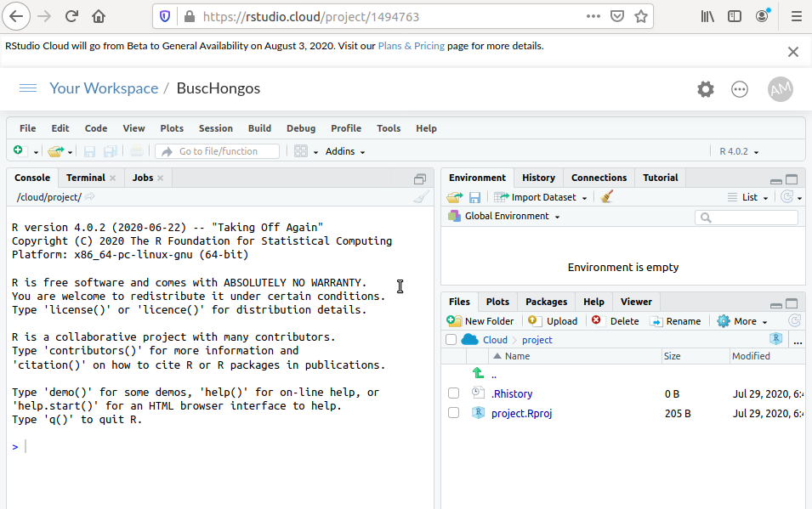Viewport: 812px width, 509px height.
Task: Open the Plans & Pricing link
Action: click(x=412, y=46)
